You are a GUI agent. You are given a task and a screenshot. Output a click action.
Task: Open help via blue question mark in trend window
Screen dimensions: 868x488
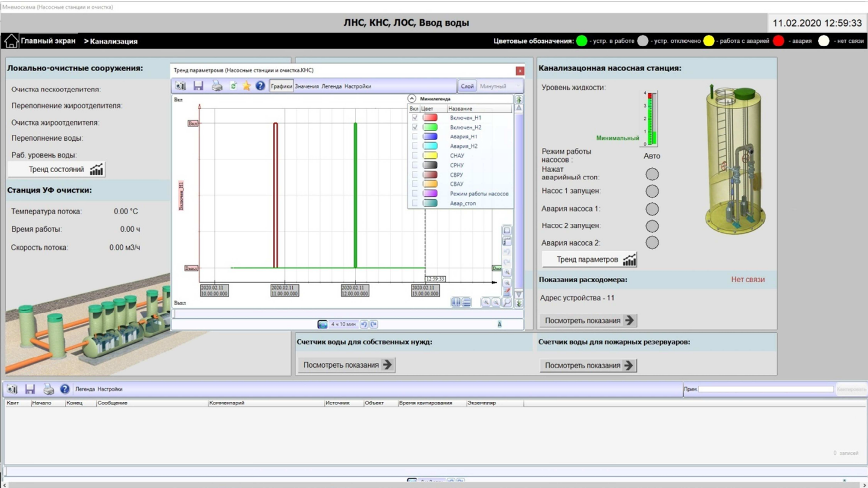[x=260, y=86]
